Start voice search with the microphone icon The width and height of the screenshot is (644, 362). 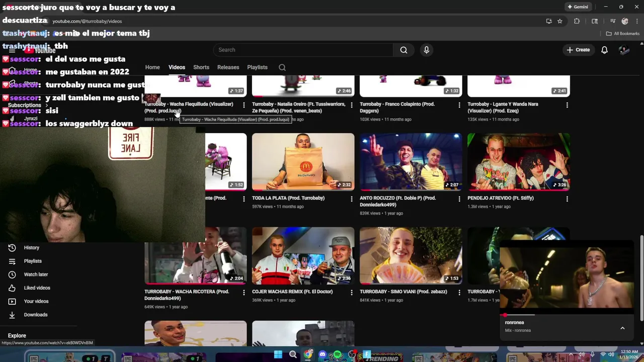coord(427,50)
